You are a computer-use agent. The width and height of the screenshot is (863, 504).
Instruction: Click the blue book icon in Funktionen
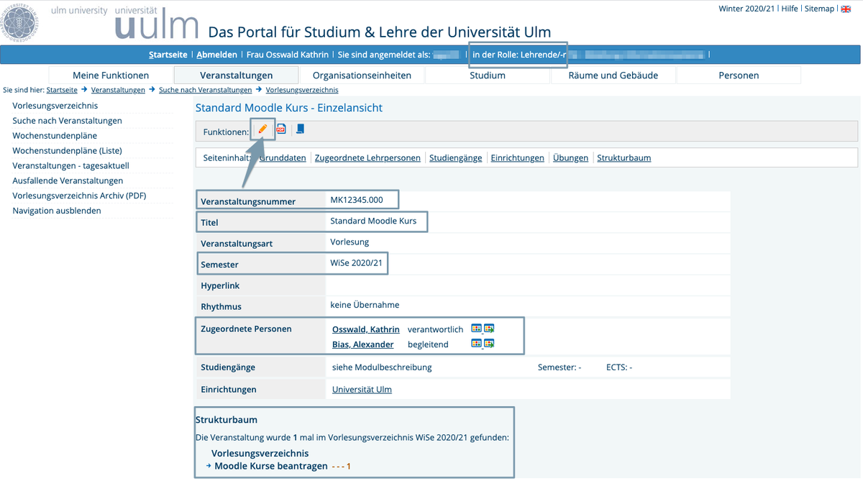pyautogui.click(x=301, y=129)
